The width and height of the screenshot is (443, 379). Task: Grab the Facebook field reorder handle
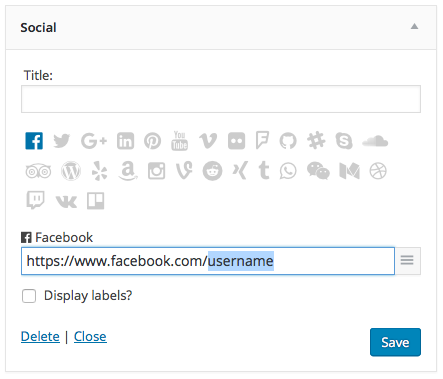pyautogui.click(x=407, y=260)
